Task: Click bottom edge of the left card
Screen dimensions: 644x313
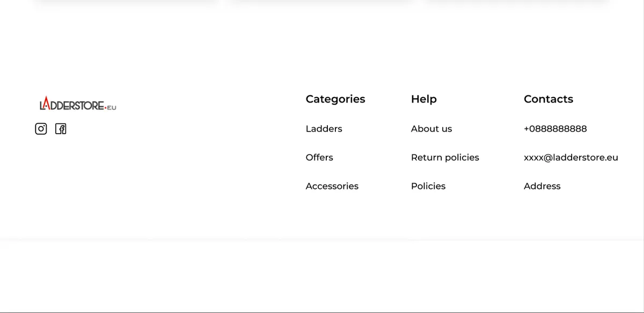Action: click(126, 1)
